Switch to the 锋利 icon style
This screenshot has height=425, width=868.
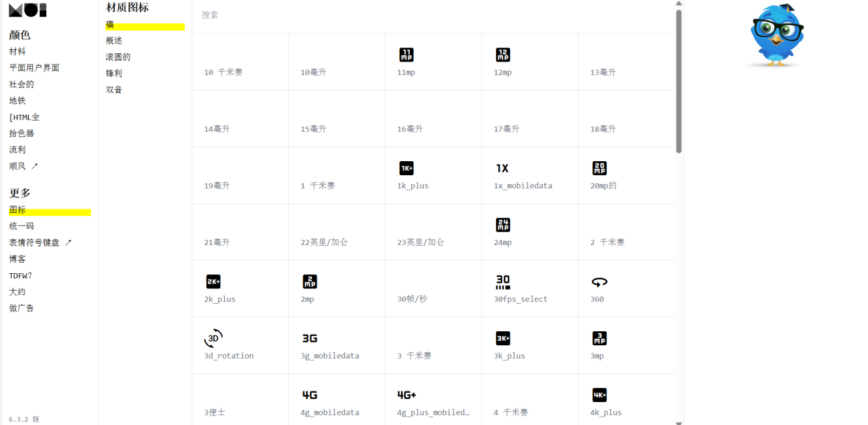tap(114, 73)
